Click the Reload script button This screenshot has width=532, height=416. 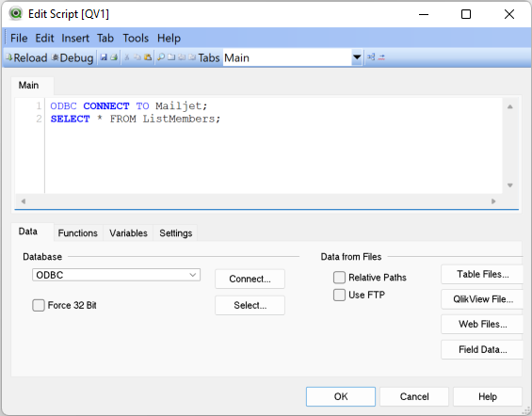(x=26, y=57)
